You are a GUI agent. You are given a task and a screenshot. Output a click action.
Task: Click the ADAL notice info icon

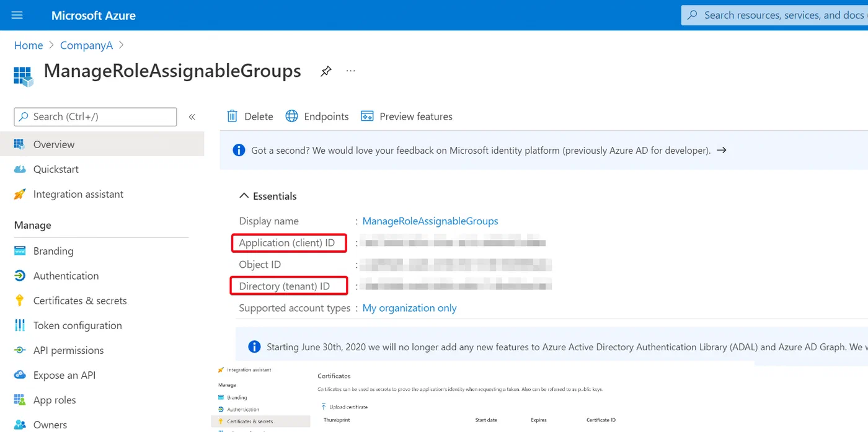tap(254, 347)
